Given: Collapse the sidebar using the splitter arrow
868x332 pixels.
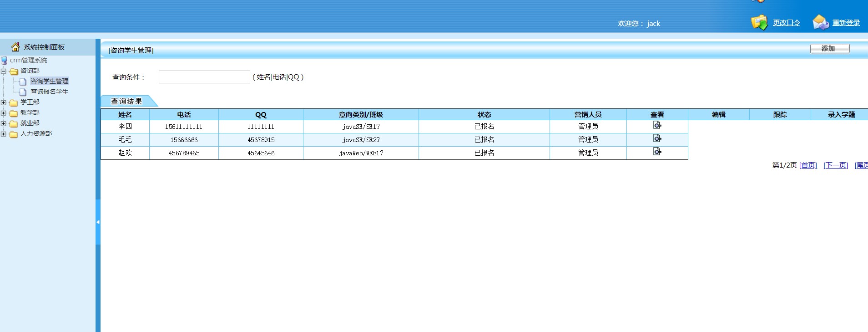Looking at the screenshot, I should (98, 222).
